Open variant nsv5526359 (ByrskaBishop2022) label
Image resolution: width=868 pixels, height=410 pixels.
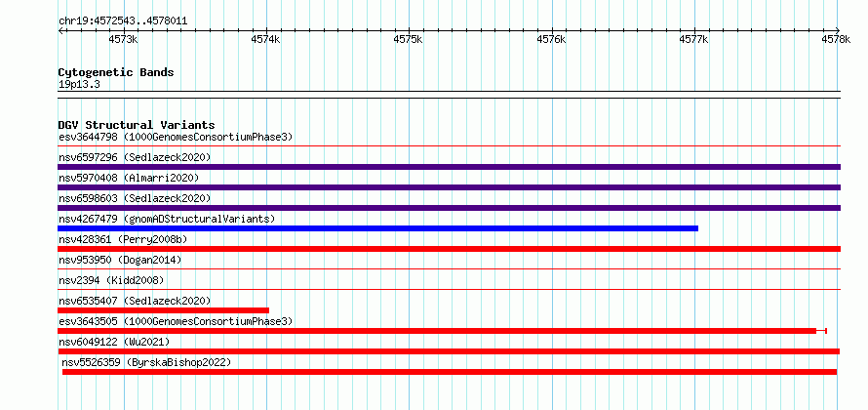click(x=146, y=363)
